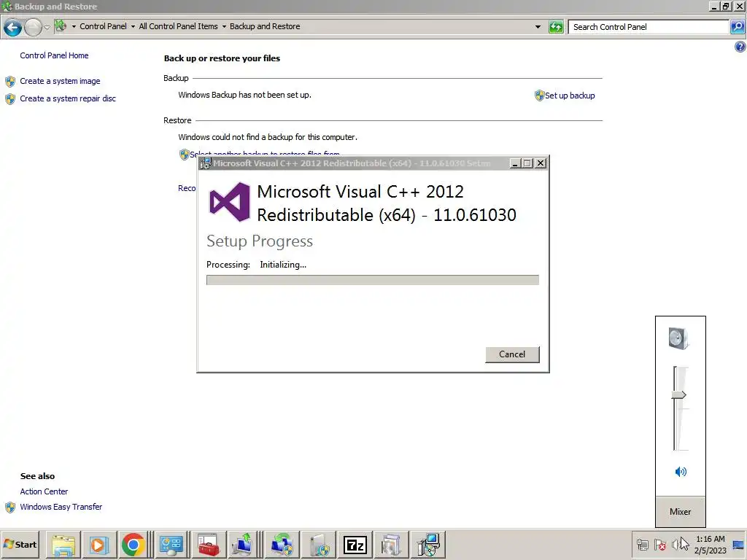The image size is (747, 560).
Task: Click the drive with shield taskbar icon
Action: [x=320, y=545]
